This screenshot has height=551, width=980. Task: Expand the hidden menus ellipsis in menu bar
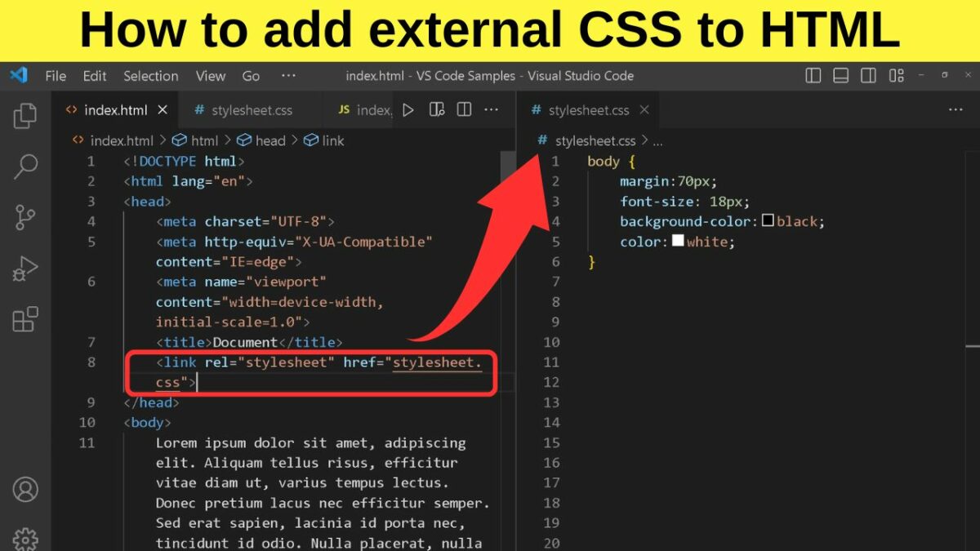coord(288,76)
